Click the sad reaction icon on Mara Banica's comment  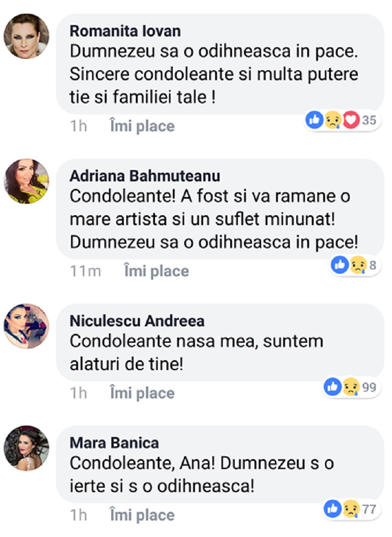(351, 509)
